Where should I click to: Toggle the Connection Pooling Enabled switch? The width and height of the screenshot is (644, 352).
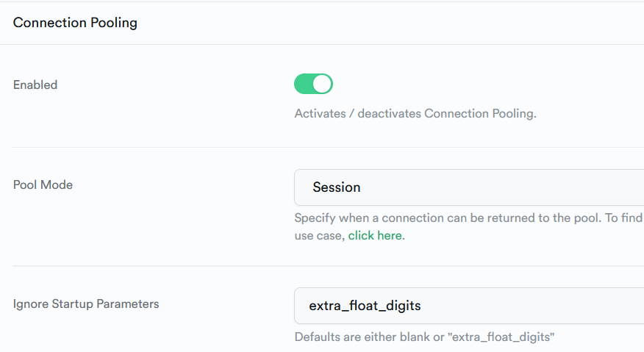[313, 84]
